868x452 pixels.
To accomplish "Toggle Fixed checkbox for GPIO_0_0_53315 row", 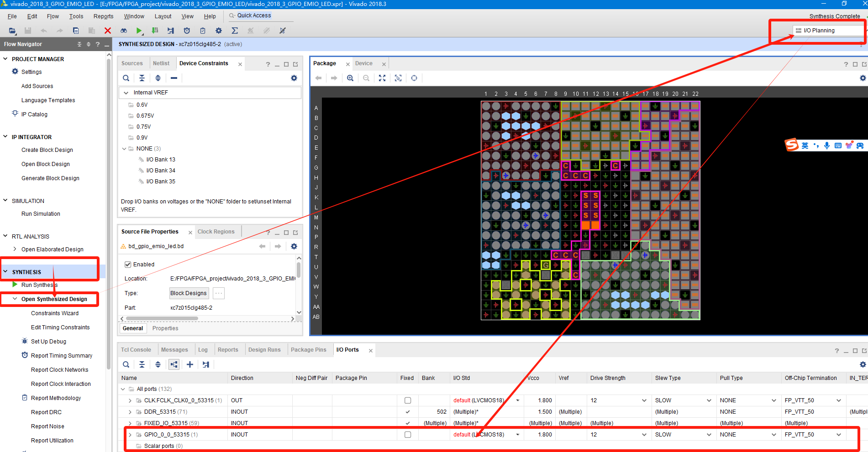I will (x=408, y=435).
